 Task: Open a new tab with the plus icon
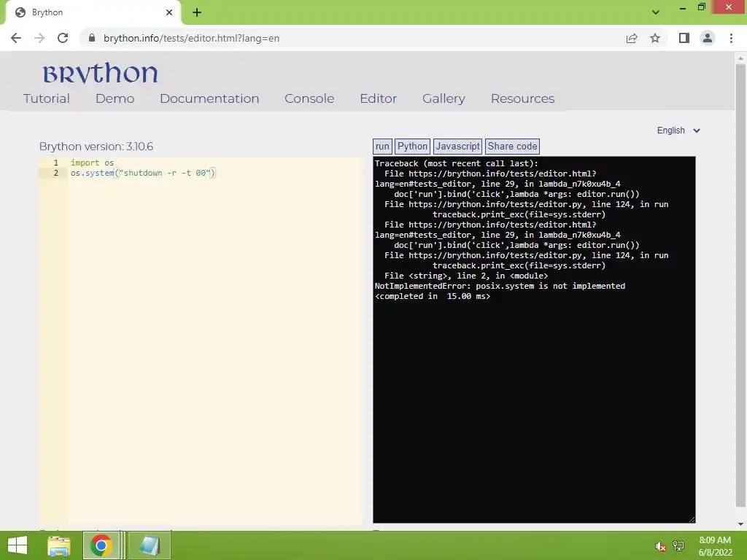197,12
